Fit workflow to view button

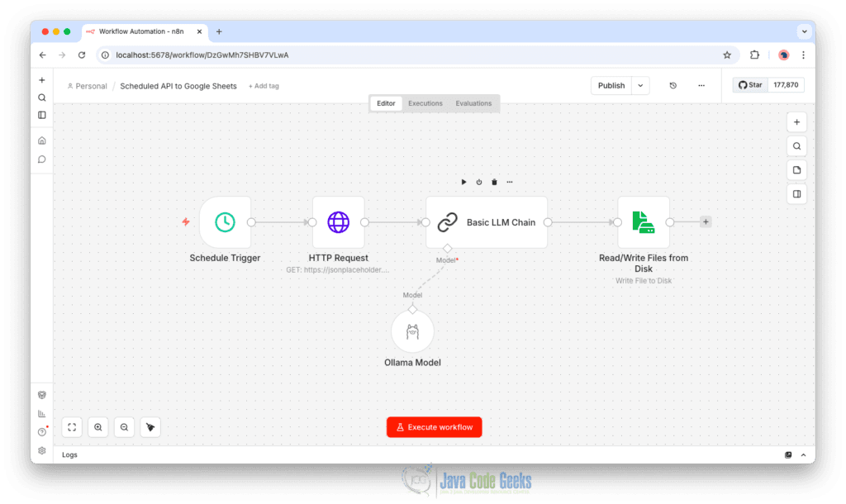(x=72, y=427)
